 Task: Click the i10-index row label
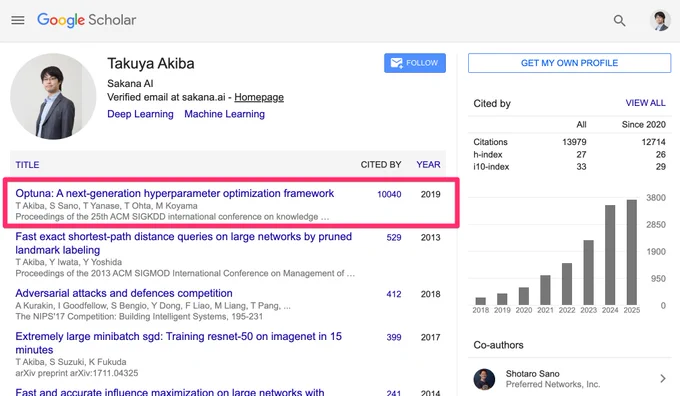click(x=491, y=167)
